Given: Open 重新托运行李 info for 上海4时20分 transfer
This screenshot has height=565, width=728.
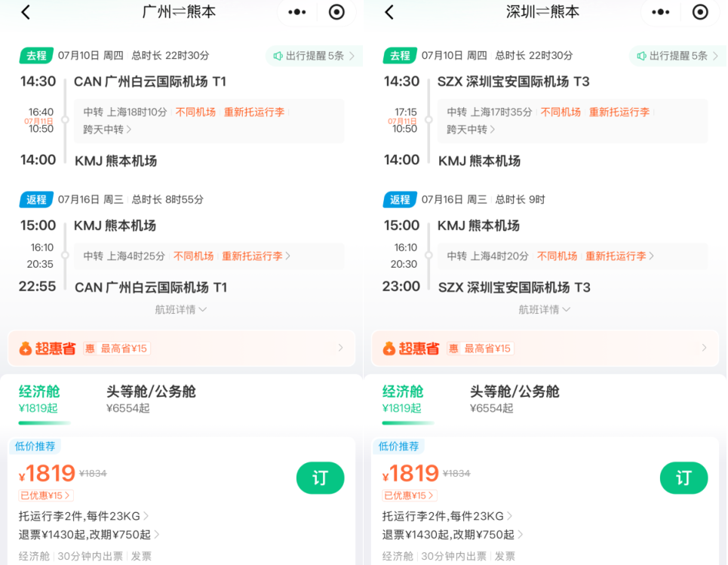Looking at the screenshot, I should 619,256.
